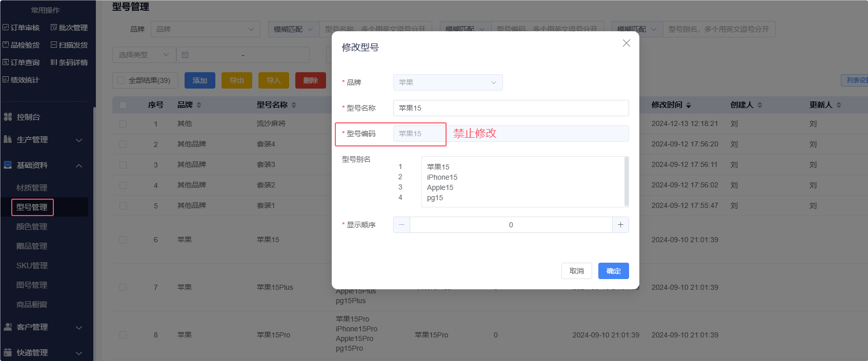
Task: Toggle the 全部结果(39) checkbox
Action: [x=121, y=80]
